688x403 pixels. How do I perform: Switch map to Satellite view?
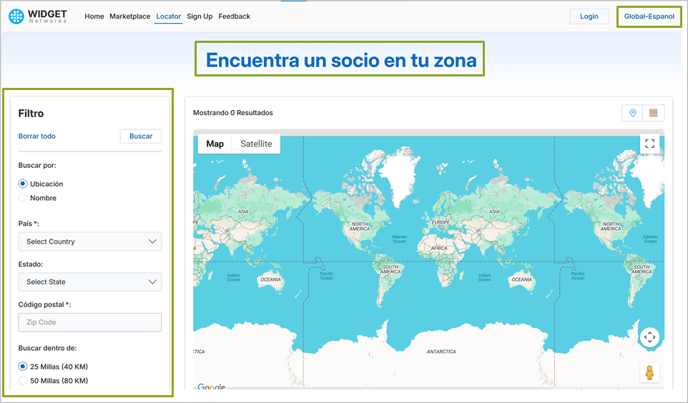[256, 144]
